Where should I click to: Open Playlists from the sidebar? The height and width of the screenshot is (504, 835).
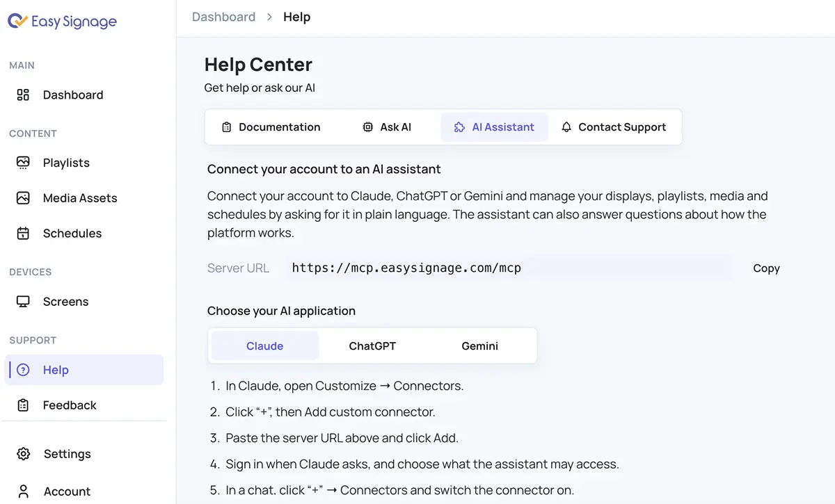coord(84,163)
